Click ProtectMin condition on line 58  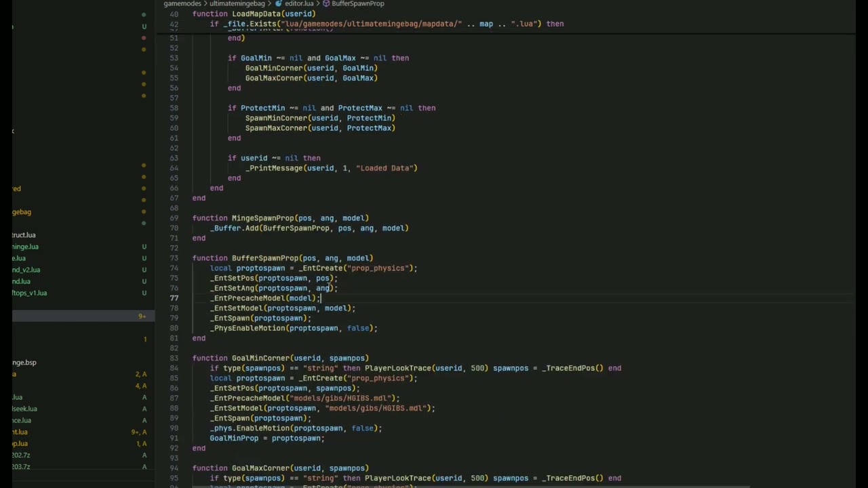[x=263, y=108]
